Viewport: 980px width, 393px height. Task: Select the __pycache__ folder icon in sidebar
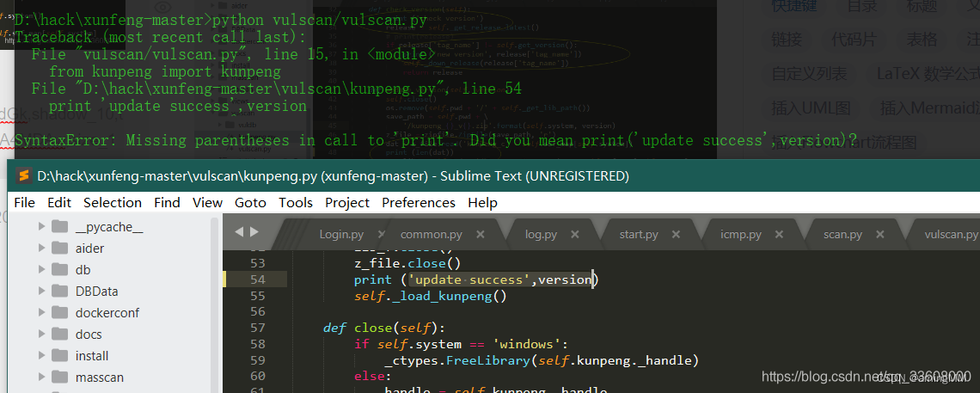click(x=60, y=227)
